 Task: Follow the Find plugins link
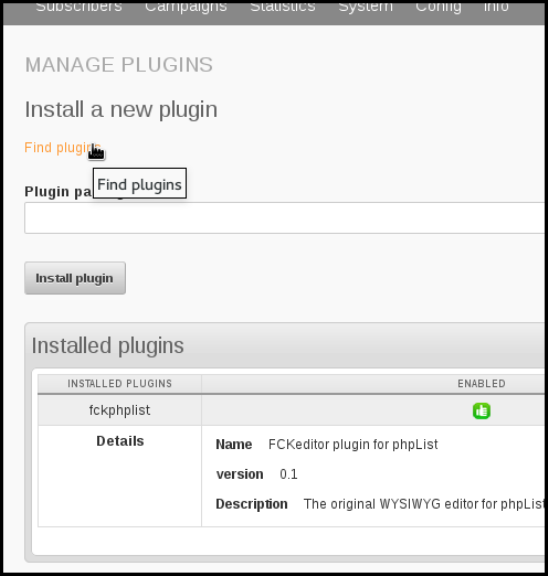click(62, 148)
